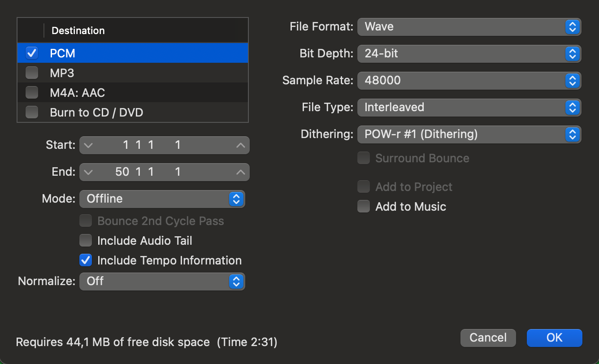Click Cancel to dismiss the bounce dialog
Image resolution: width=599 pixels, height=364 pixels.
(x=488, y=338)
